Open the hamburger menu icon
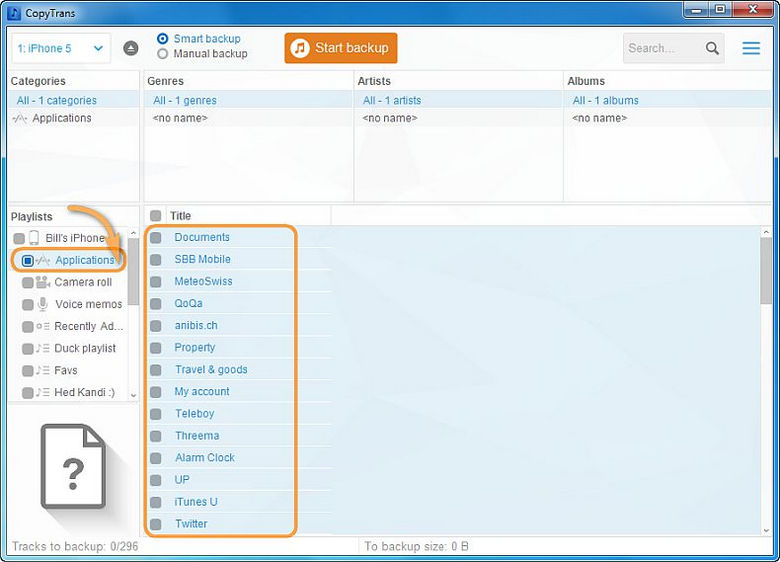Screen dimensions: 780x562 751,48
